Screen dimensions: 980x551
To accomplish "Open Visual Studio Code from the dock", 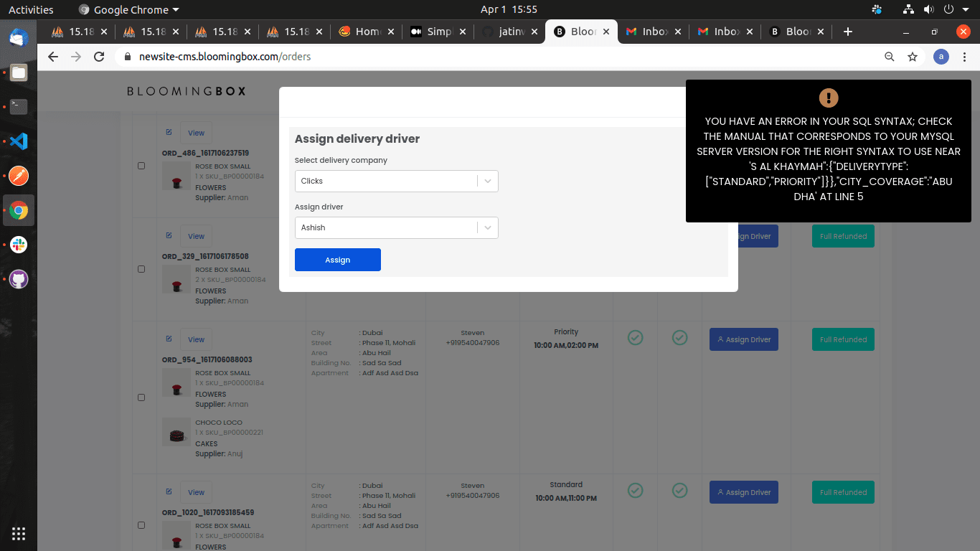I will click(19, 141).
